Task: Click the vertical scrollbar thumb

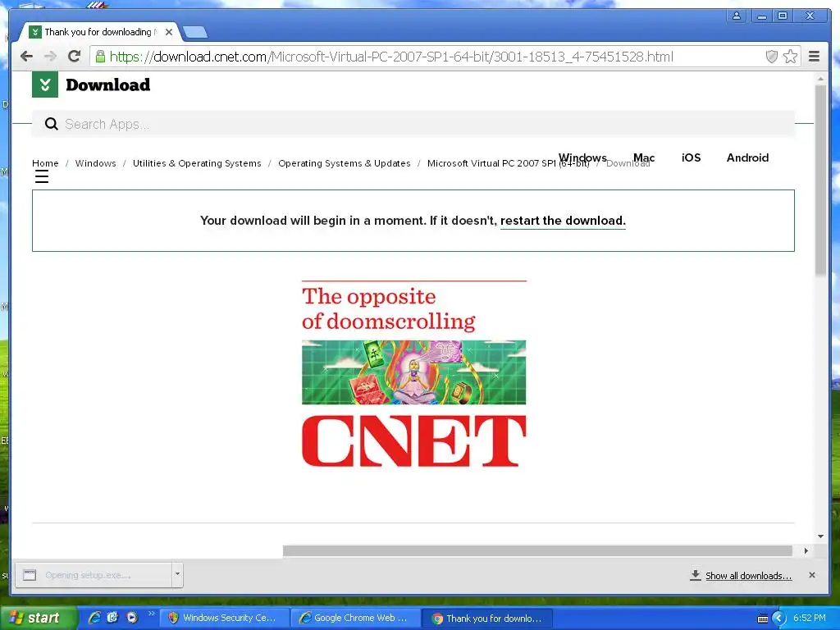Action: pos(820,180)
